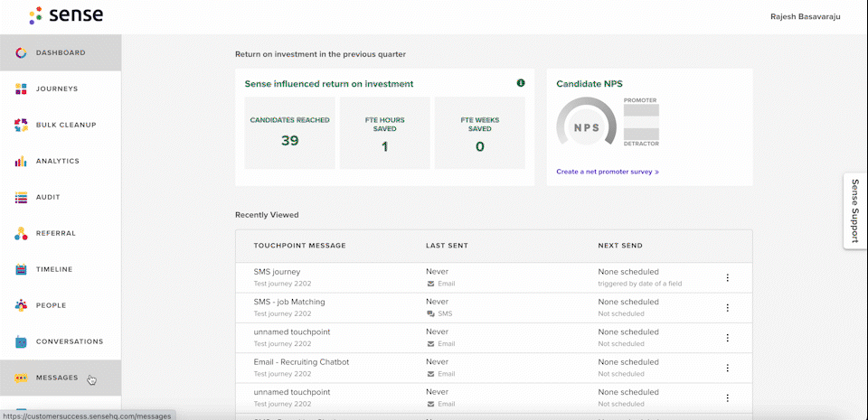Click the ROI info icon
This screenshot has width=868, height=420.
point(521,83)
